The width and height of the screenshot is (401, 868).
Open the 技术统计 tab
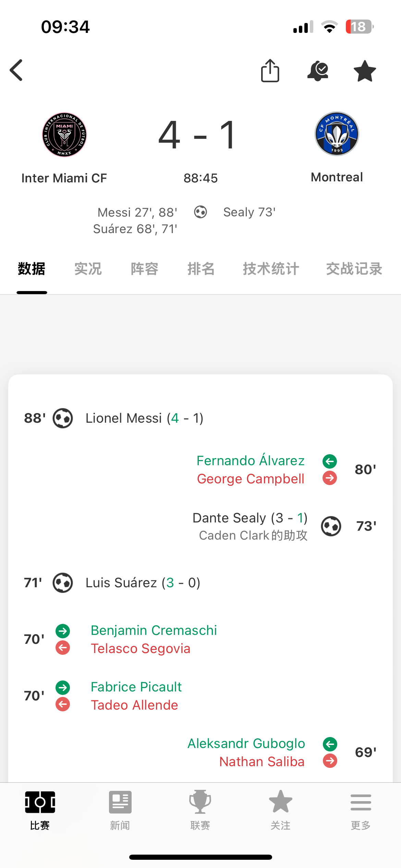271,269
